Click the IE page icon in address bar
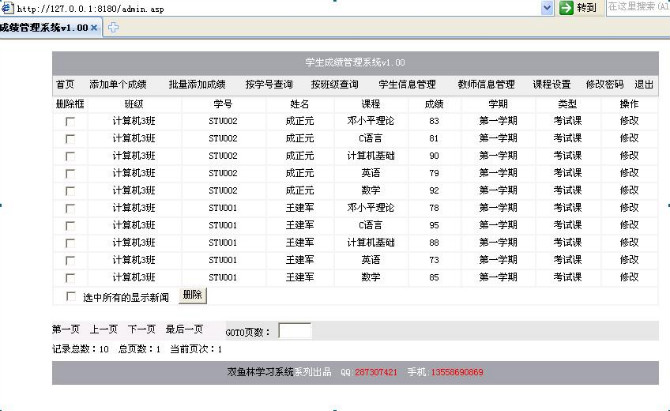This screenshot has height=411, width=670. pos(7,8)
